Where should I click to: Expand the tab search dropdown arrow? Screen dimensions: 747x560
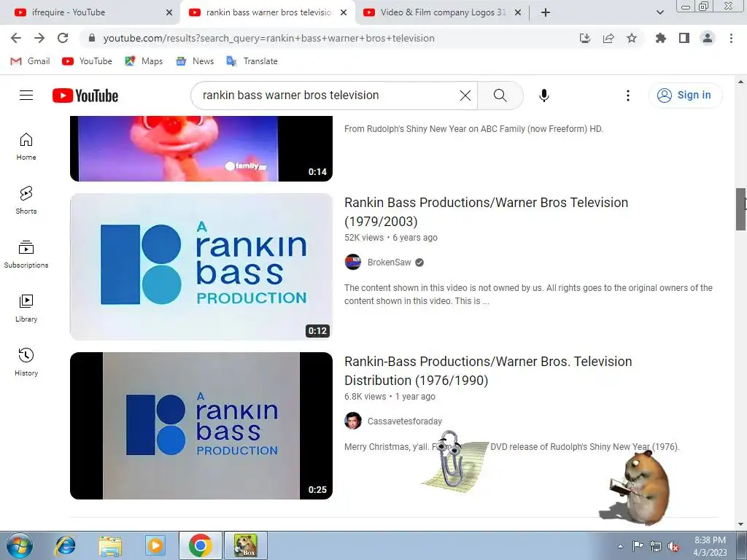[659, 12]
